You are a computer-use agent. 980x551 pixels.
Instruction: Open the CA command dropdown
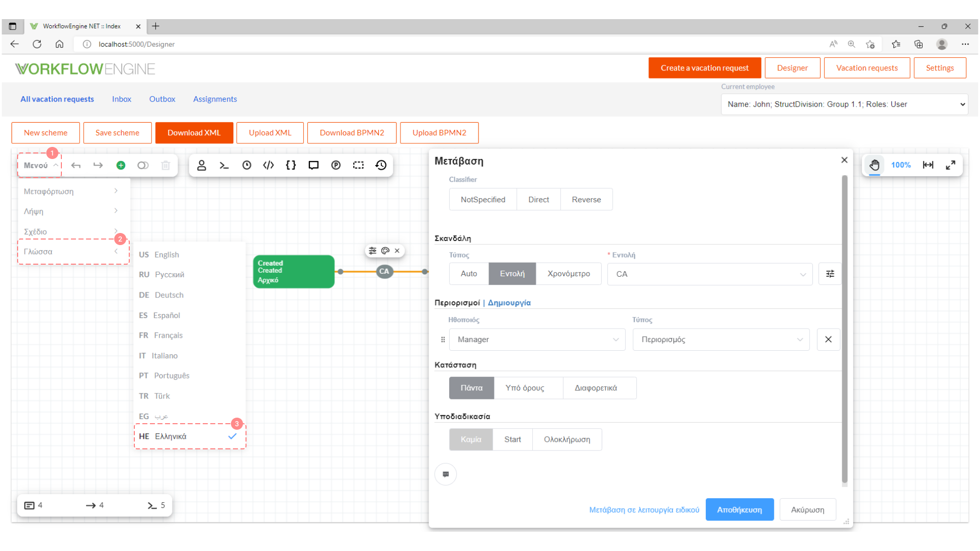coord(709,274)
